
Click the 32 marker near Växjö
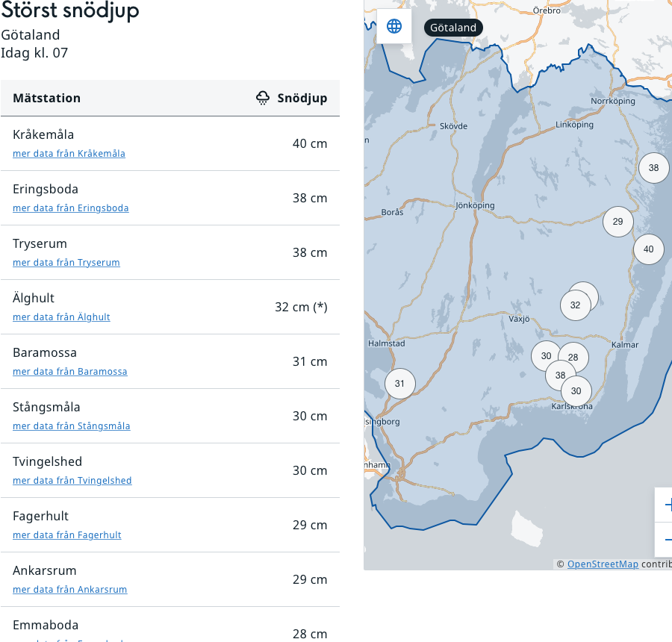(575, 305)
